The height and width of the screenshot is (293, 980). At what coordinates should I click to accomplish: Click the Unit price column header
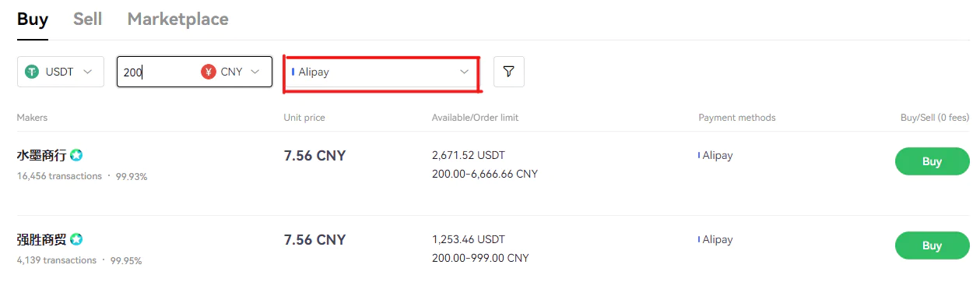click(304, 118)
